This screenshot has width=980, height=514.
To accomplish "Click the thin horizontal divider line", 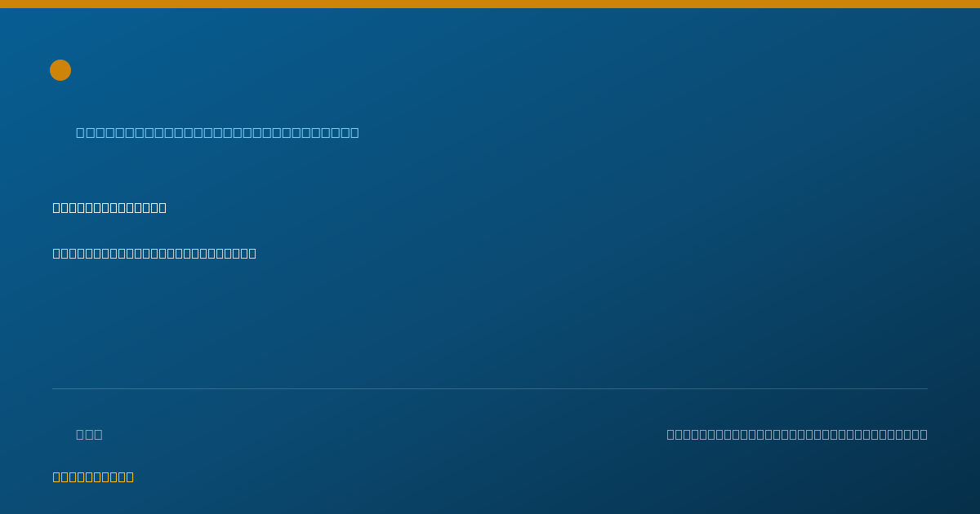I will 490,388.
